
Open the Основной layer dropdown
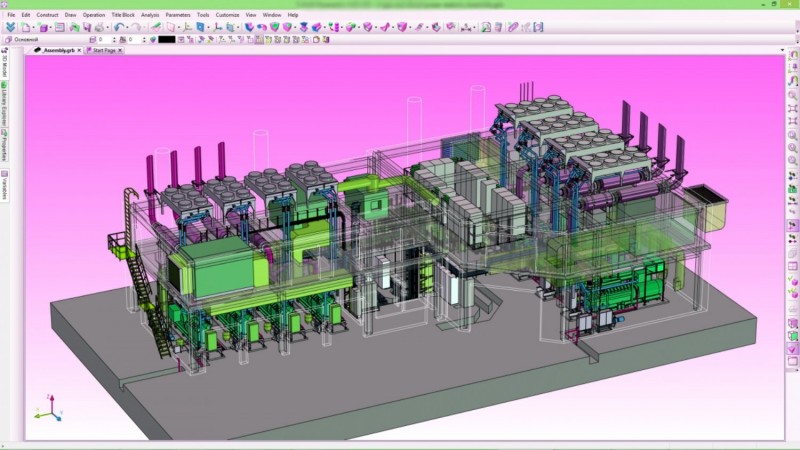(x=46, y=39)
